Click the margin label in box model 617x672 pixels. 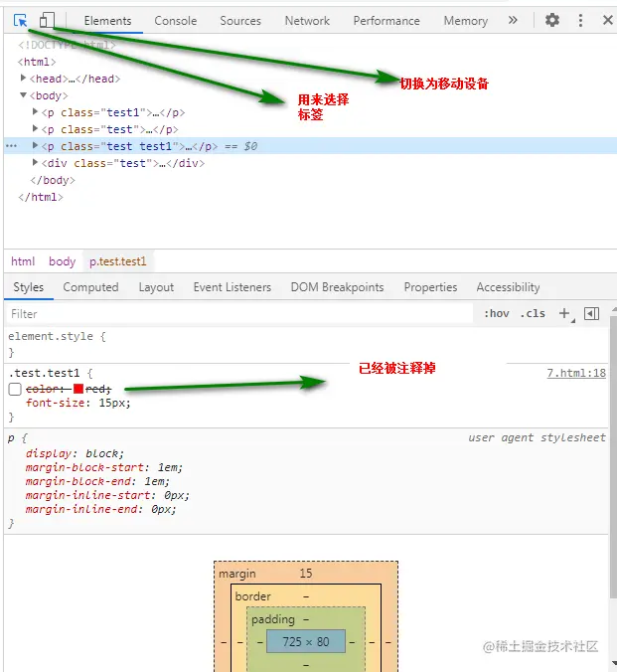(x=236, y=574)
